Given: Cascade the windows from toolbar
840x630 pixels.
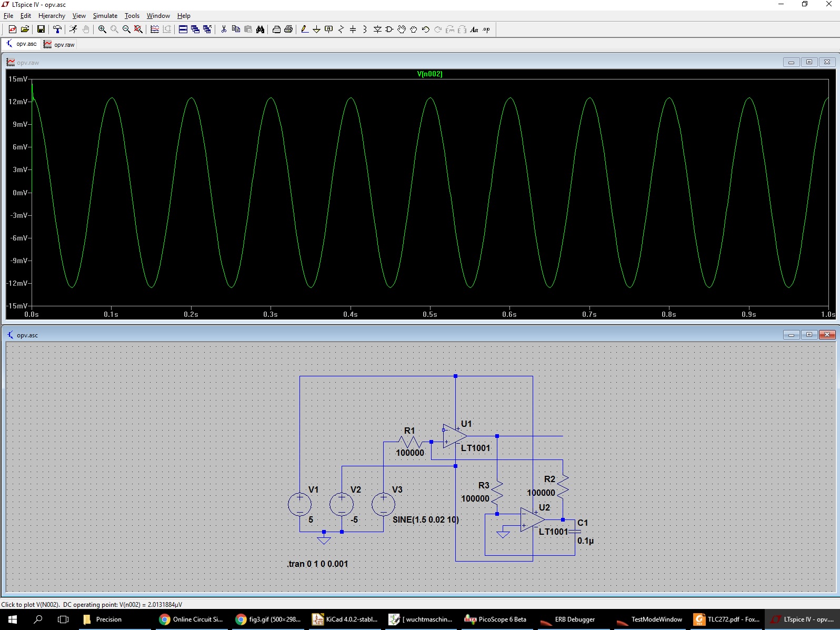Looking at the screenshot, I should [x=195, y=29].
